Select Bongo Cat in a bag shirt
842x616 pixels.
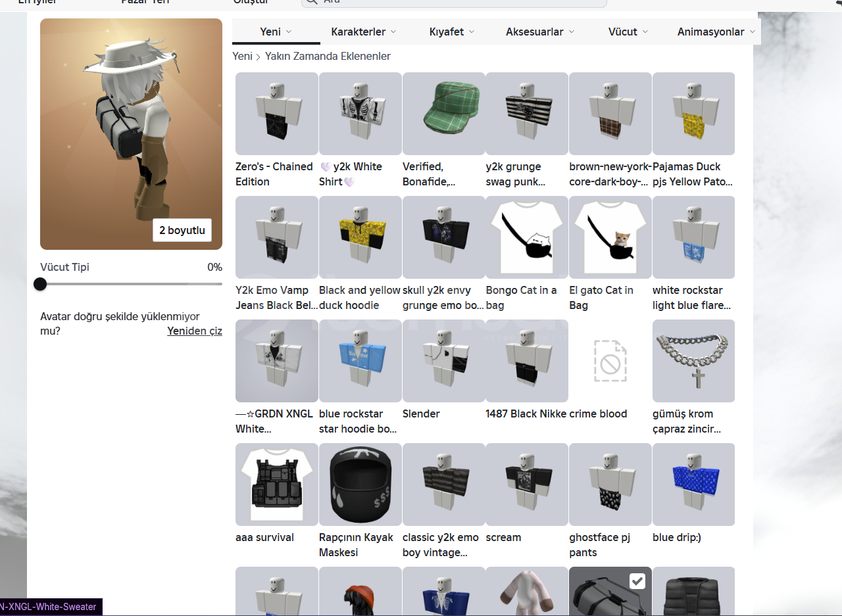pyautogui.click(x=527, y=237)
